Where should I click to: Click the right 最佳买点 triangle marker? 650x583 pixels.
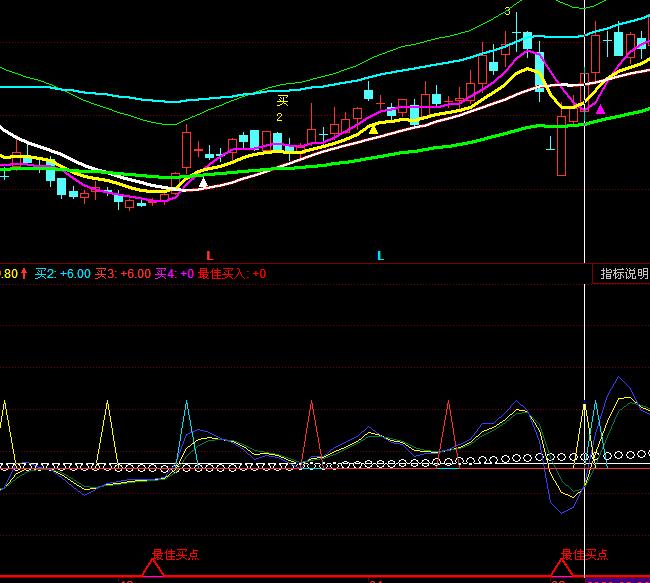click(561, 568)
